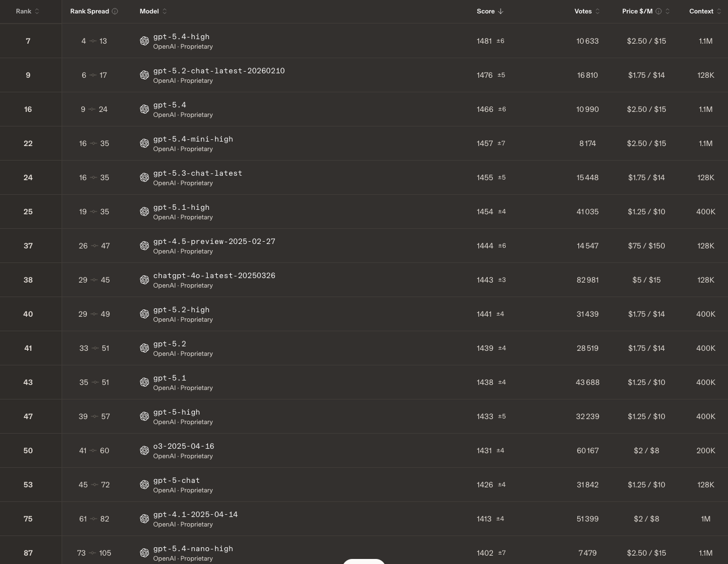Viewport: 728px width, 564px height.
Task: Toggle the Model column sort chevron
Action: click(164, 11)
